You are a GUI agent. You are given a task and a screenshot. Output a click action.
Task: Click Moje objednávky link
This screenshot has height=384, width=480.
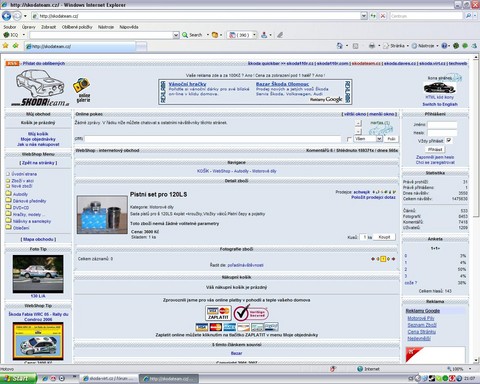pos(38,139)
